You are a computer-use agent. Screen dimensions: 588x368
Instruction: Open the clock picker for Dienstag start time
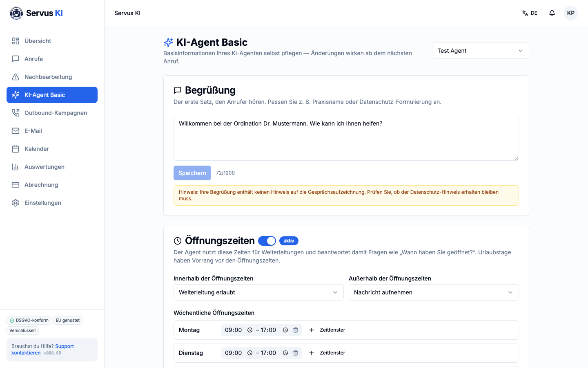tap(250, 353)
